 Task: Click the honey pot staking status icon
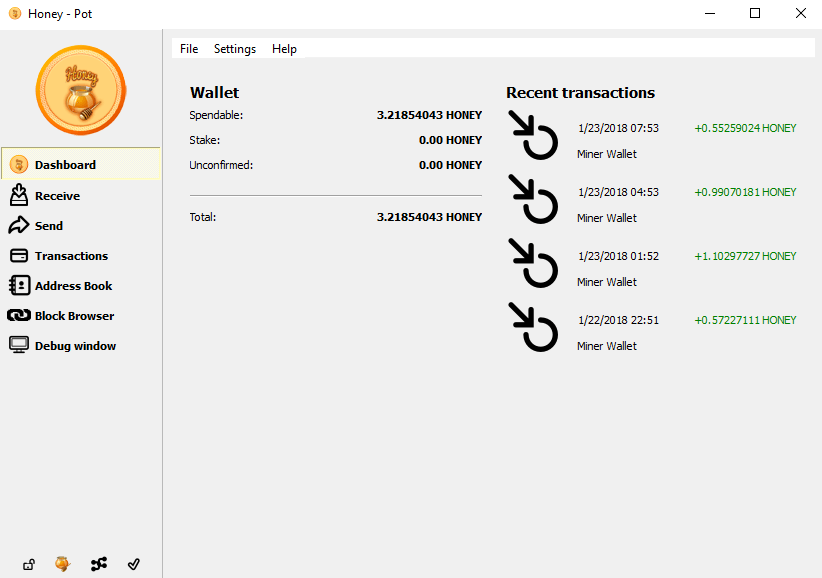point(63,564)
